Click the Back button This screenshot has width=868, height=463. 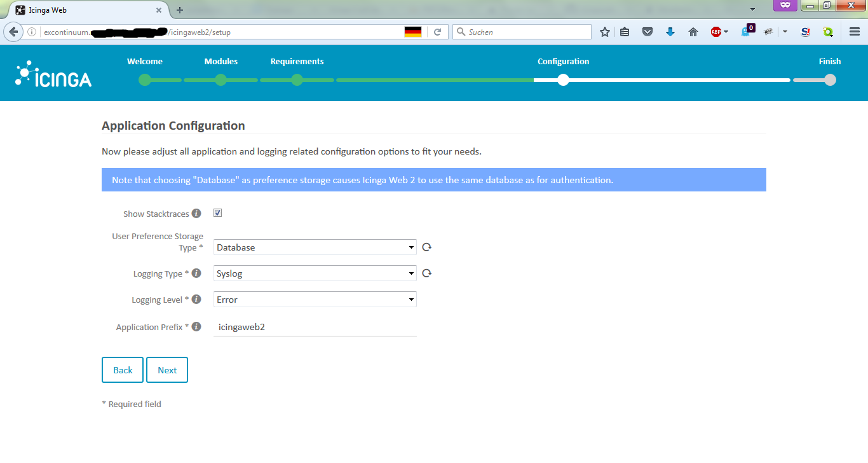[x=123, y=370]
